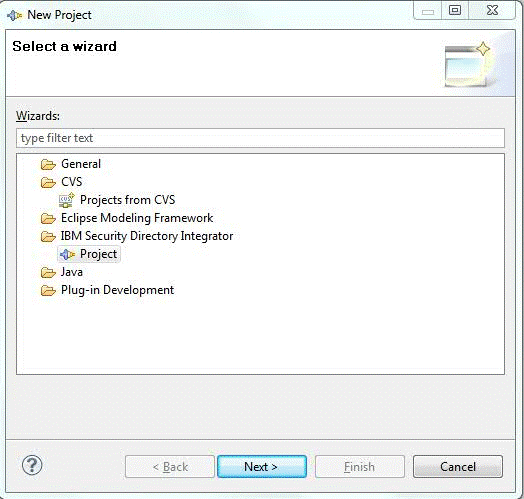This screenshot has width=524, height=499.
Task: Select Projects from CVS entry
Action: coord(127,200)
